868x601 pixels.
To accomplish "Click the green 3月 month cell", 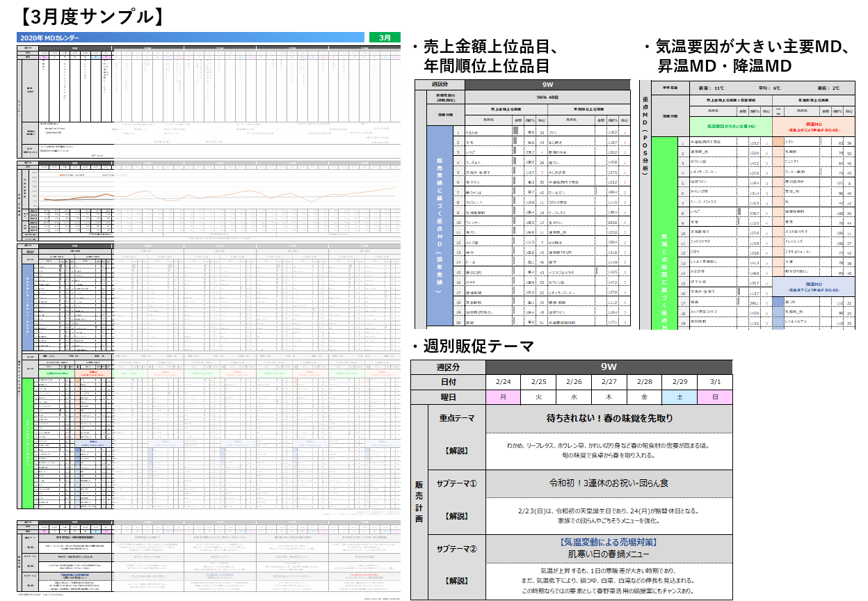I will 385,38.
